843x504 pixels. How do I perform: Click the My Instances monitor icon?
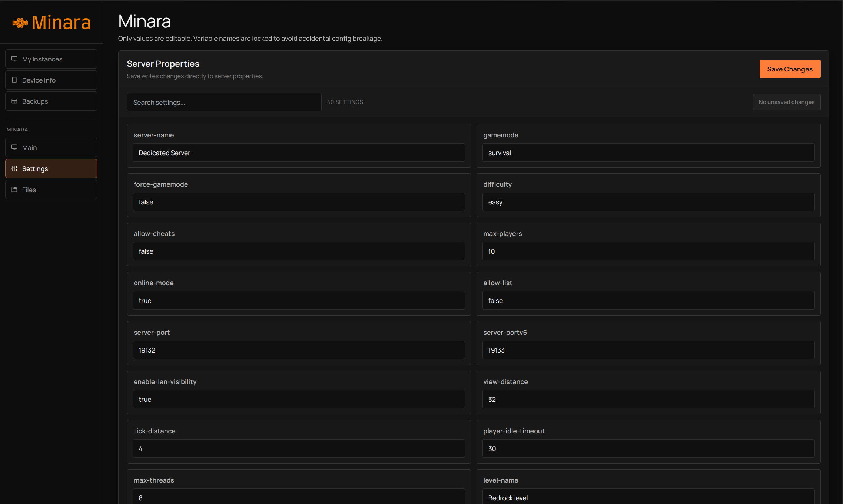tap(14, 59)
